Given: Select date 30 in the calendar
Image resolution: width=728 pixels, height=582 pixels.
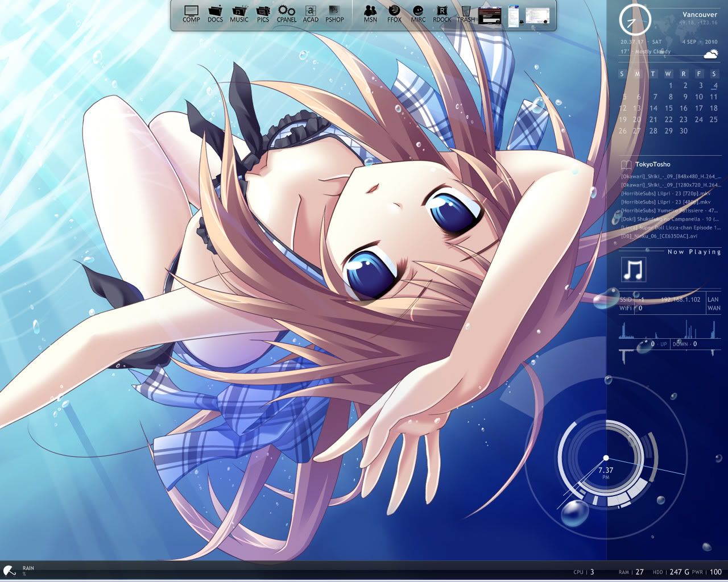Looking at the screenshot, I should click(684, 131).
